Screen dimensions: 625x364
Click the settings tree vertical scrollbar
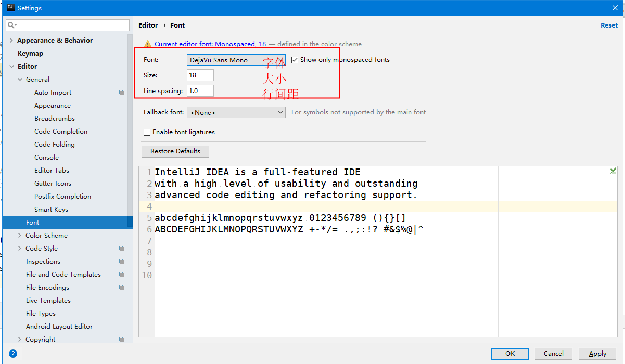[x=131, y=130]
